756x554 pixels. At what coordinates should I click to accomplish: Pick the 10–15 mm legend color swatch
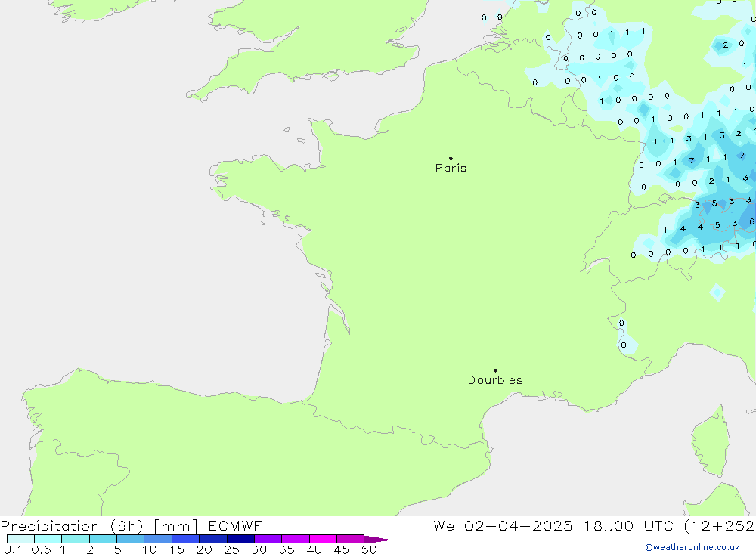coord(158,539)
